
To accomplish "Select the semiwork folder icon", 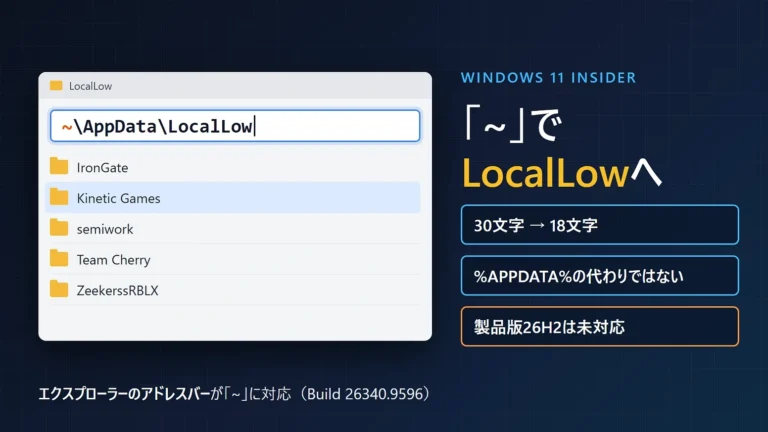I will pyautogui.click(x=59, y=228).
